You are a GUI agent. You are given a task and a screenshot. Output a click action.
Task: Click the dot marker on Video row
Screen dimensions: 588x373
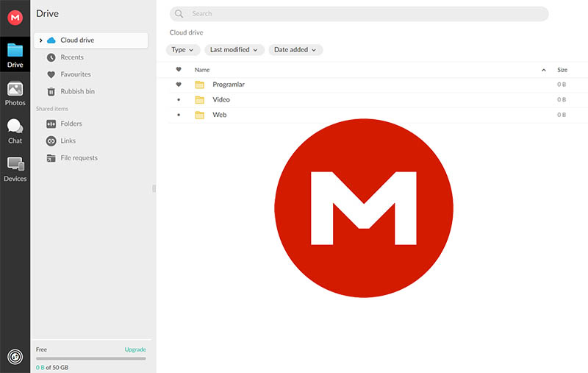179,99
